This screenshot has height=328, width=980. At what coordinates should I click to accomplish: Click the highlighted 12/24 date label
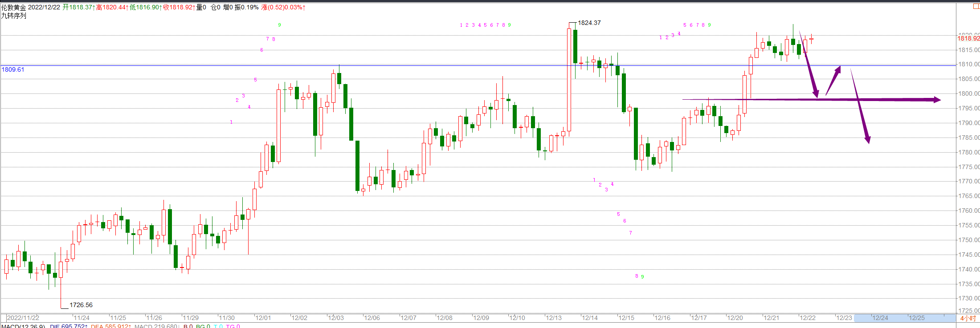(880, 318)
